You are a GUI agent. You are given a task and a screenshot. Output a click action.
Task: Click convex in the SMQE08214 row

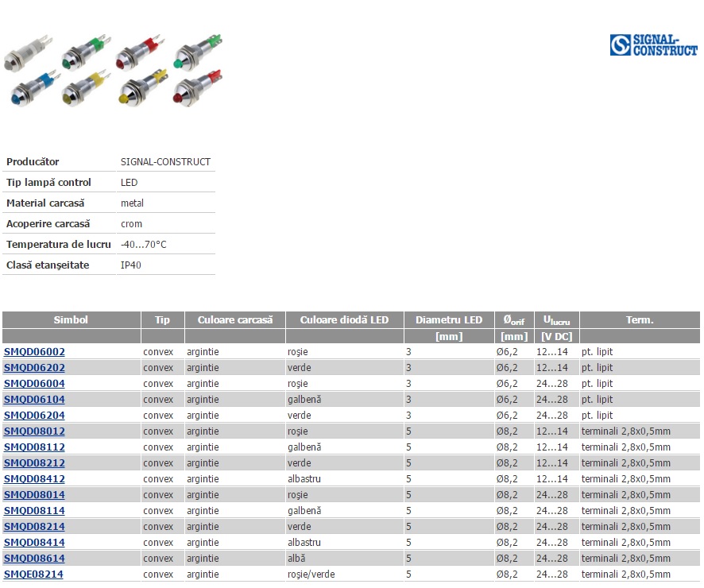pyautogui.click(x=158, y=574)
